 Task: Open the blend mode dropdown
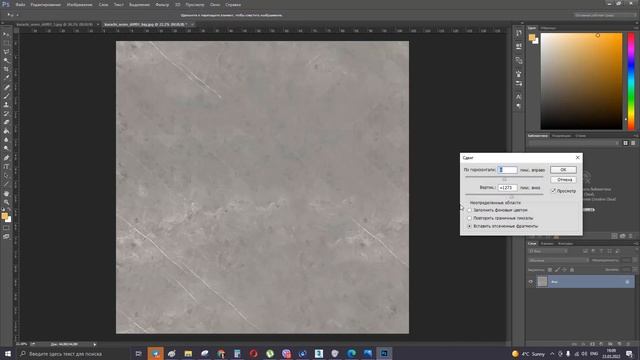pyautogui.click(x=558, y=260)
